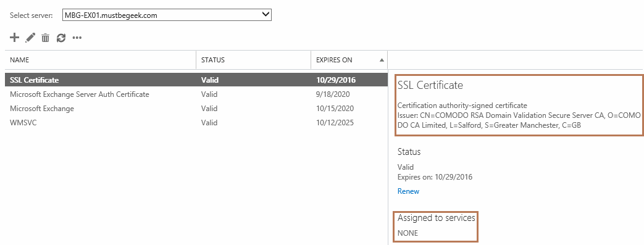Click the server dropdown arrow

click(266, 15)
